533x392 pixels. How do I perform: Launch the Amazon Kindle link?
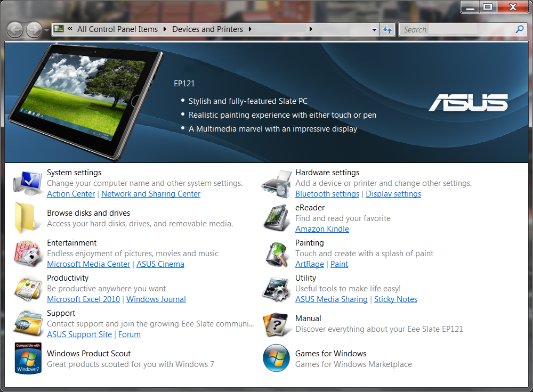click(x=322, y=229)
